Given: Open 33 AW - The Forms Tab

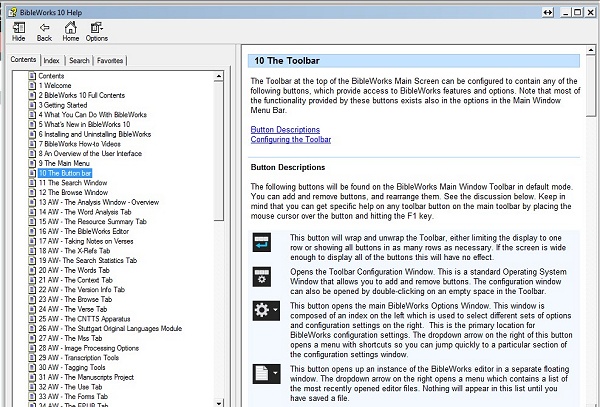Looking at the screenshot, I should [x=73, y=396].
